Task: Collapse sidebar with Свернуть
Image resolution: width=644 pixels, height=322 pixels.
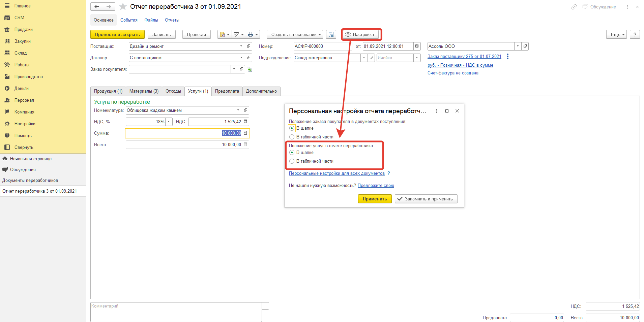Action: click(x=24, y=147)
